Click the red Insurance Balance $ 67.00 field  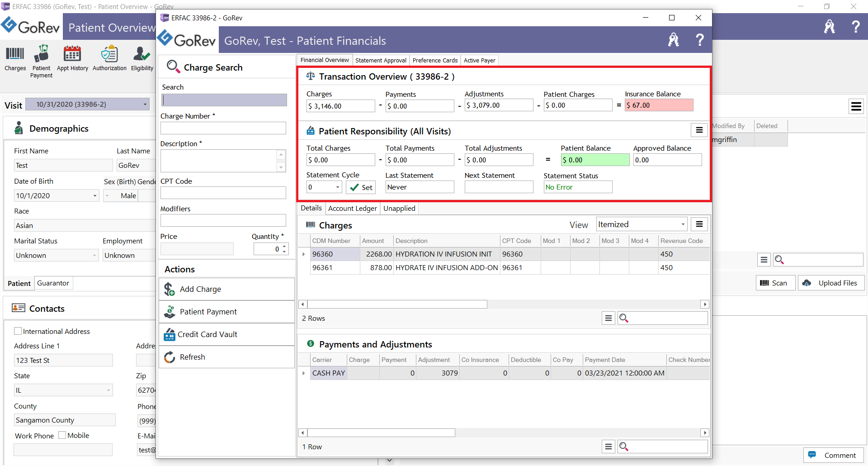pyautogui.click(x=659, y=105)
